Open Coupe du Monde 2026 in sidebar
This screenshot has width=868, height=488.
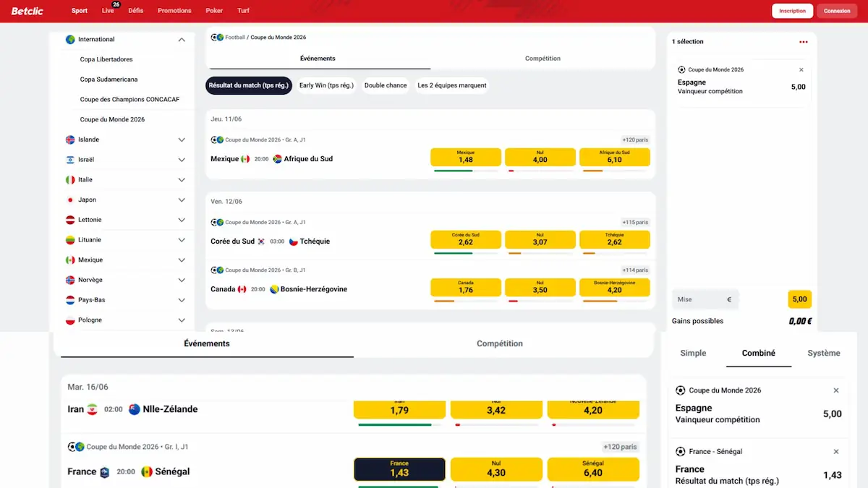pos(112,119)
